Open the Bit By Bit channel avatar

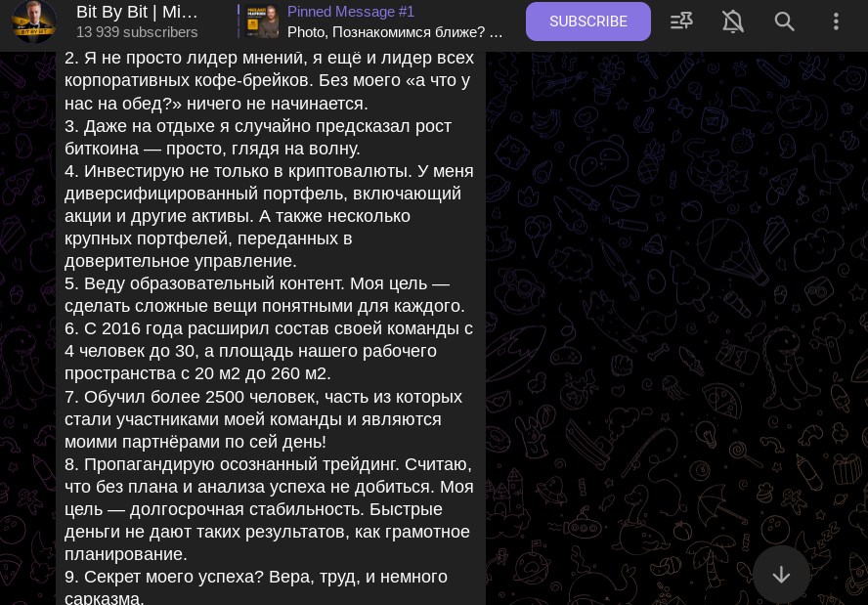tap(34, 22)
